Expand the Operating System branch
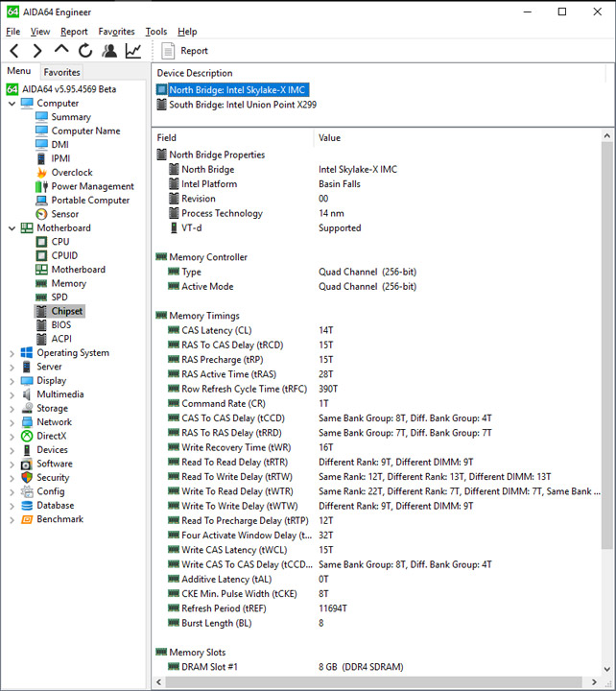Image resolution: width=616 pixels, height=691 pixels. [12, 353]
